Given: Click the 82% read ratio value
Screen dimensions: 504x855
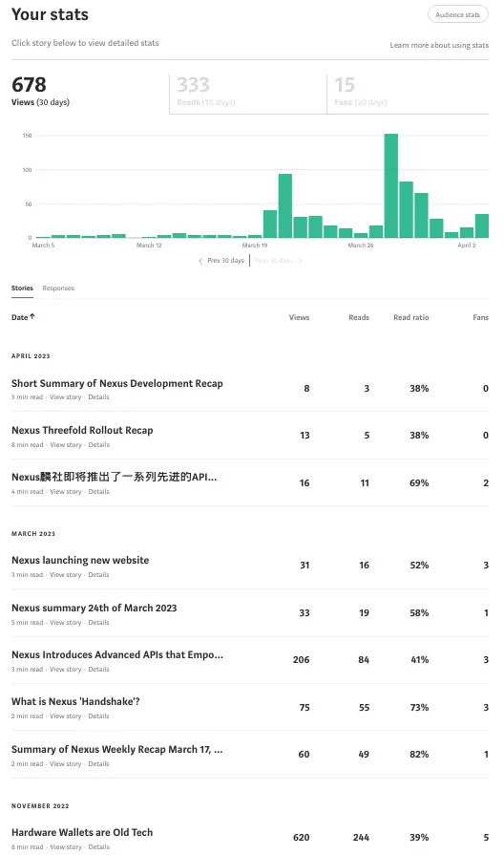Looking at the screenshot, I should [419, 755].
